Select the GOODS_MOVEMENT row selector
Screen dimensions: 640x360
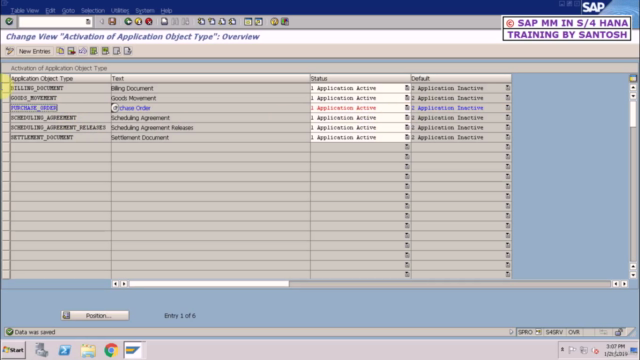[x=6, y=98]
